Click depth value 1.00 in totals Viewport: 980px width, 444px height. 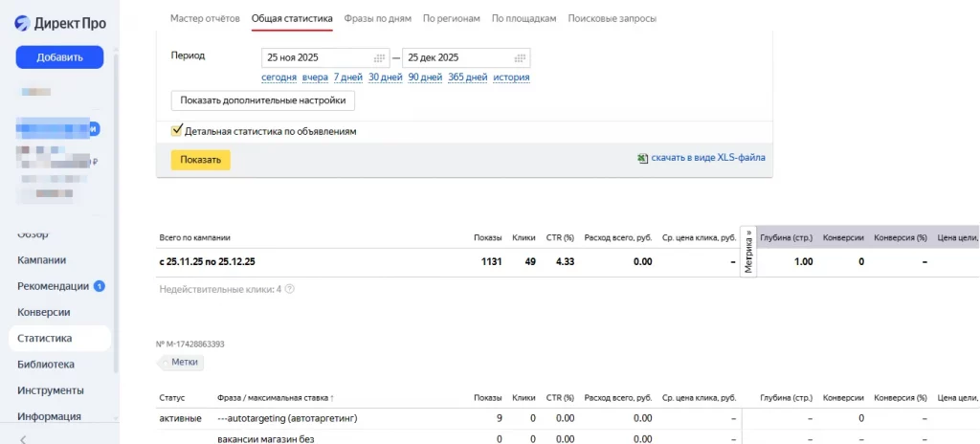point(803,262)
